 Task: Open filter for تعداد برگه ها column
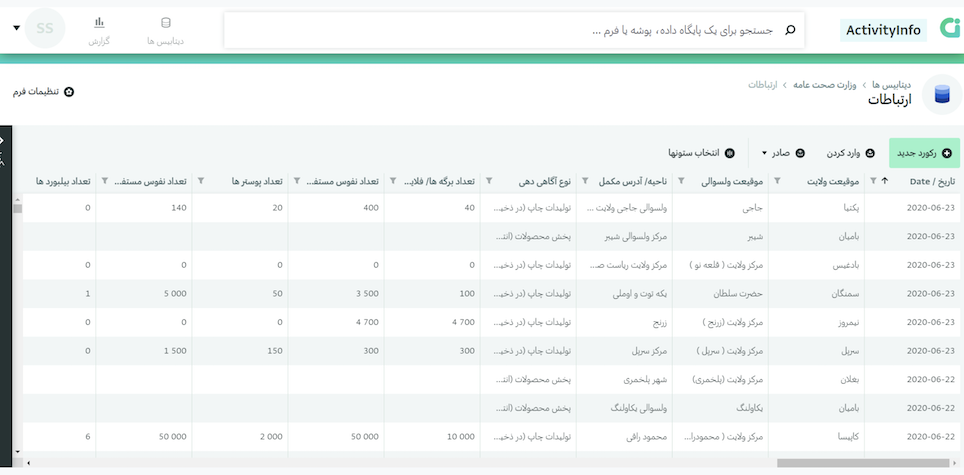point(393,181)
